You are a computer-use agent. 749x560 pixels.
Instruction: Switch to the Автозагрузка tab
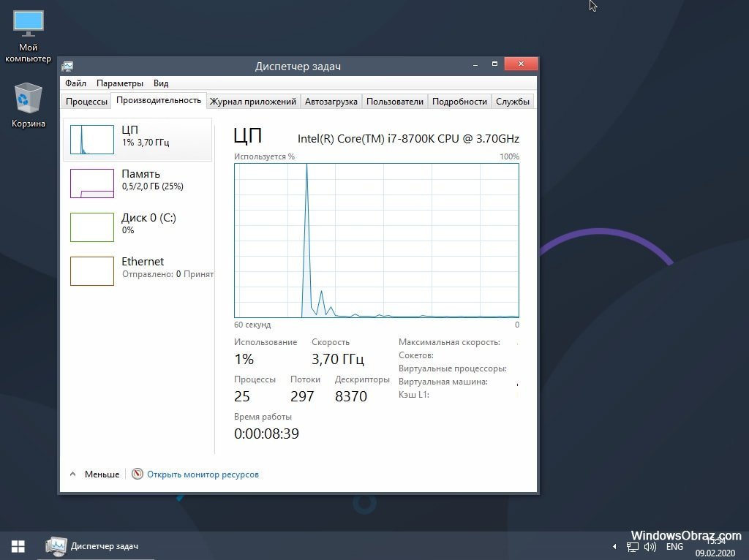pos(331,101)
